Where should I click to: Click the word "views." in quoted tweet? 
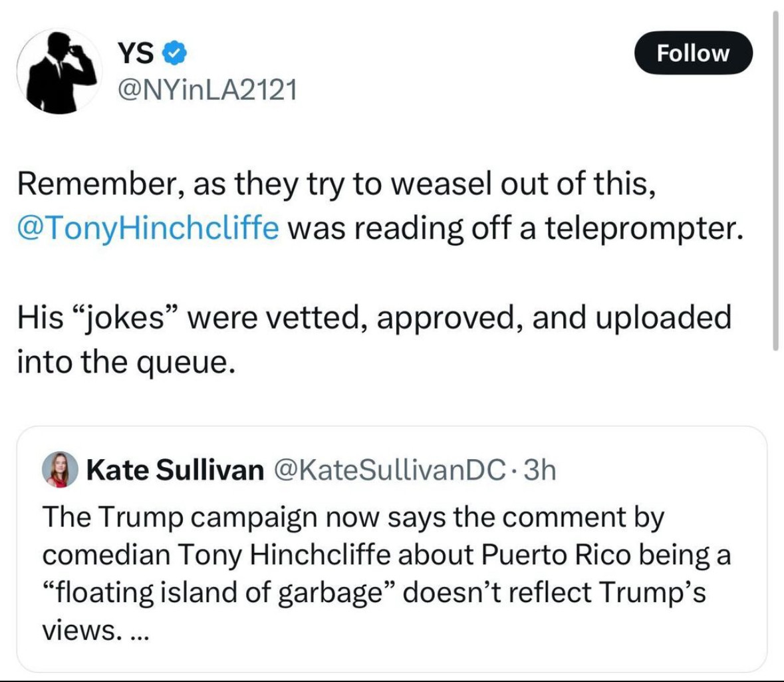click(x=79, y=629)
